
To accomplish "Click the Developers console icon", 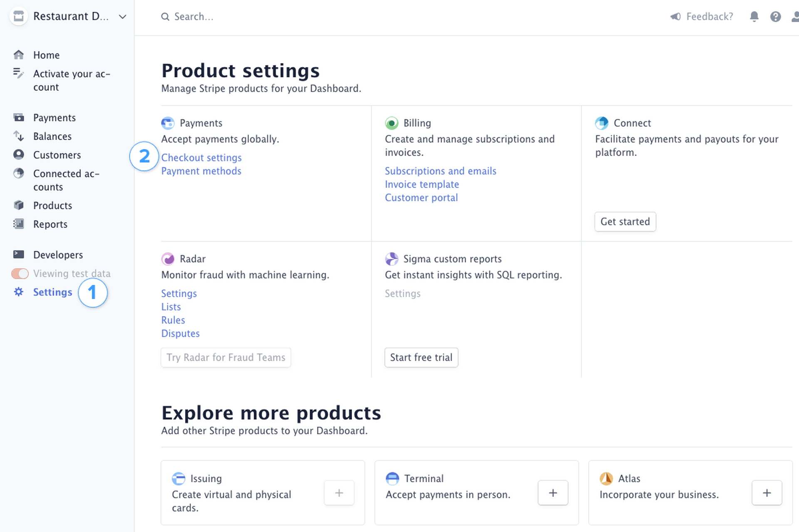I will [x=19, y=254].
